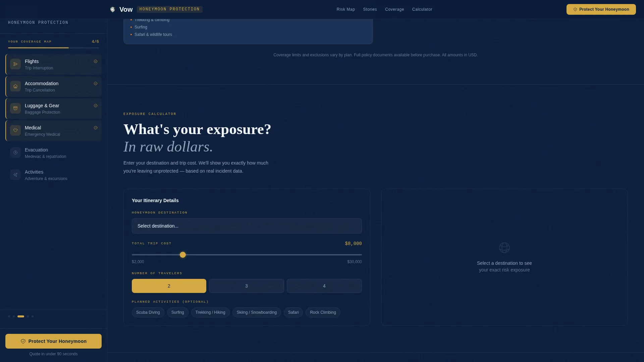Viewport: 644px width, 362px height.
Task: Click the check icon on Flights row
Action: 96,61
